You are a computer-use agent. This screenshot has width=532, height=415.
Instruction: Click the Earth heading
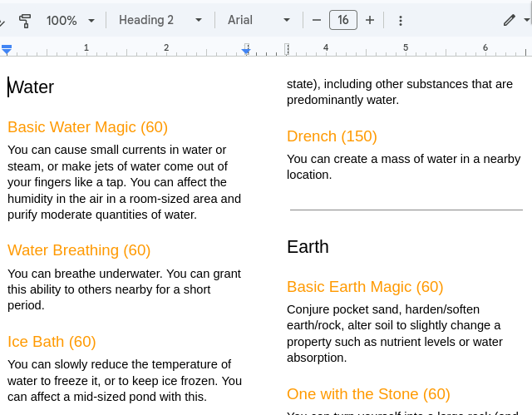308,247
